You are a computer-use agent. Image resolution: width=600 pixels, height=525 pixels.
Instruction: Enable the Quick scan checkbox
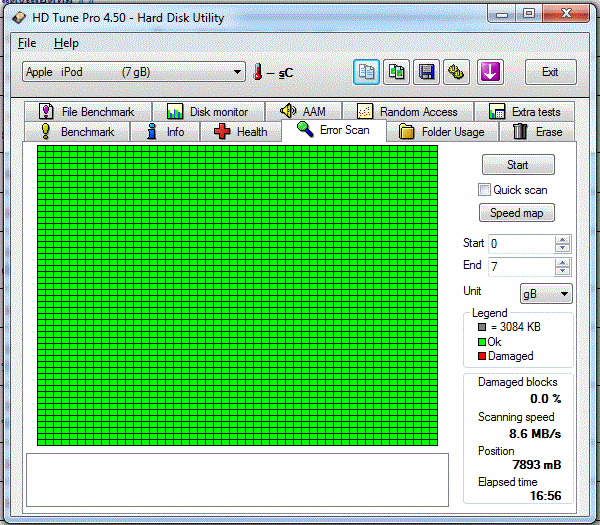coord(485,190)
